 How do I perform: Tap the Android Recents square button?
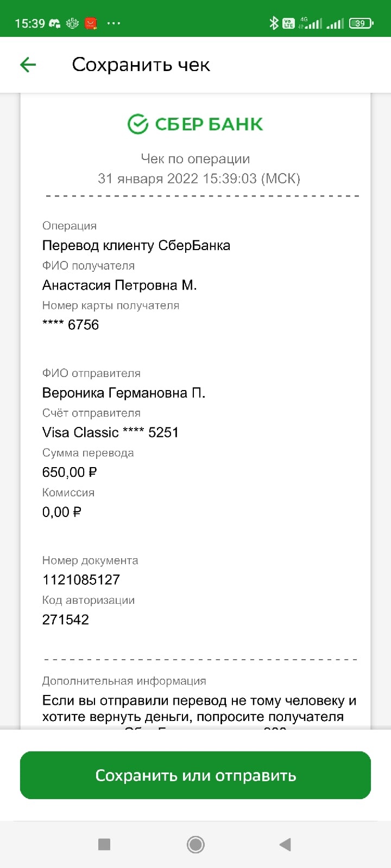(x=104, y=844)
